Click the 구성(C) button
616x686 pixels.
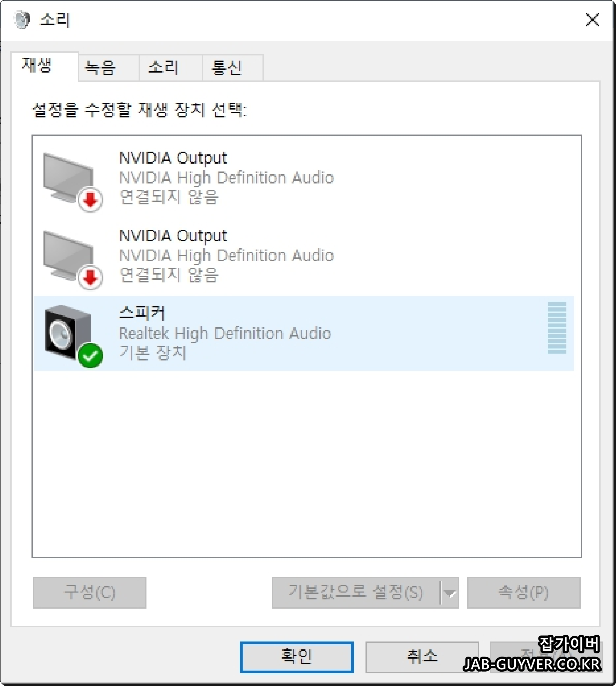tap(90, 593)
